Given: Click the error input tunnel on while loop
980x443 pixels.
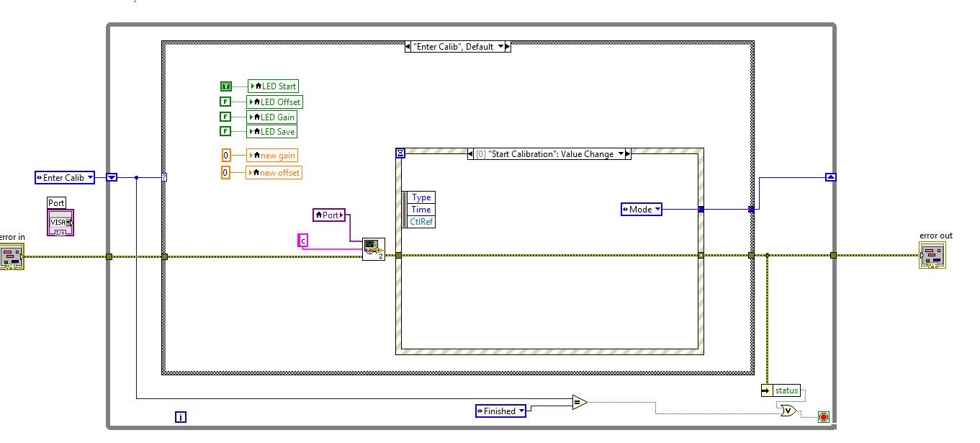Looking at the screenshot, I should 109,256.
